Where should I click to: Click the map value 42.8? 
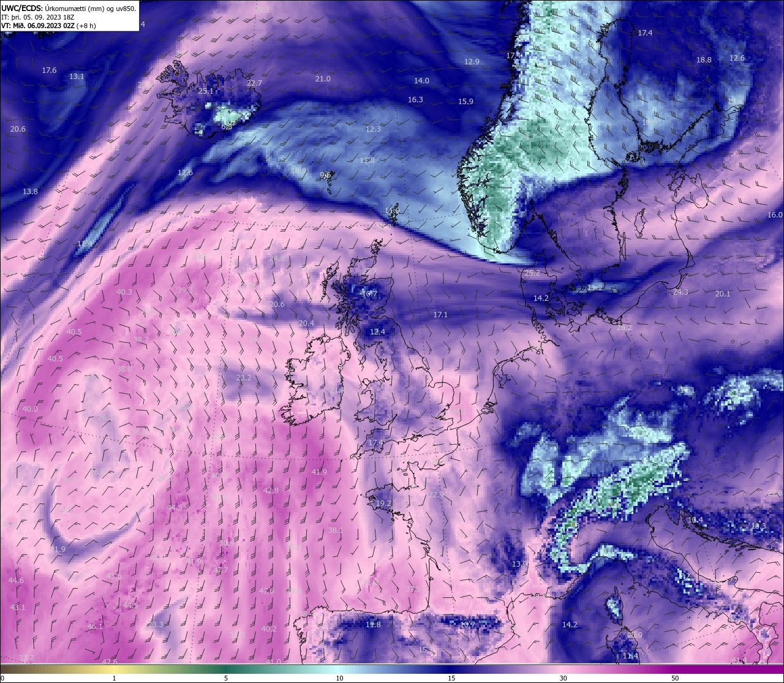click(271, 491)
